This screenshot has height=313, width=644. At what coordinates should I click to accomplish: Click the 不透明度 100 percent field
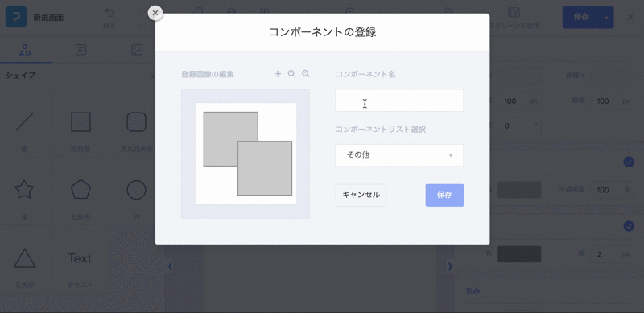(612, 190)
